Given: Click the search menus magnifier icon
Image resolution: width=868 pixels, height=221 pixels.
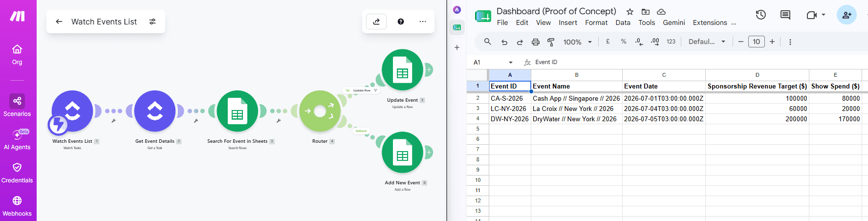Looking at the screenshot, I should (487, 42).
